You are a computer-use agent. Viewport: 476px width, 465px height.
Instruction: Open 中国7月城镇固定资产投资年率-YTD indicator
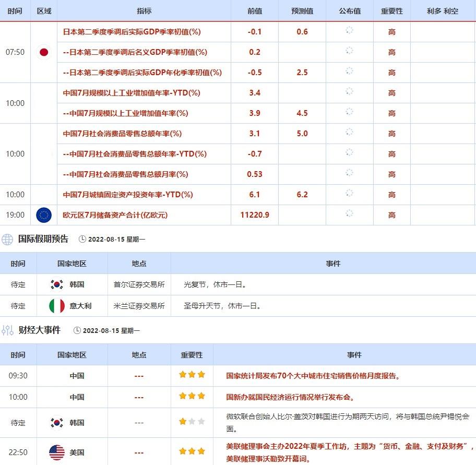(x=128, y=195)
